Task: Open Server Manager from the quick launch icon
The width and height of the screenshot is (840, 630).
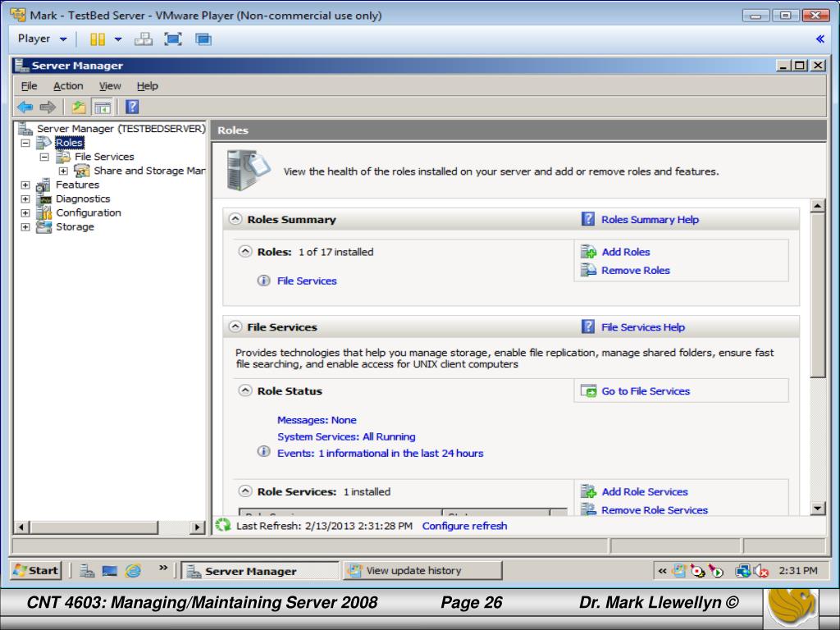Action: (x=87, y=571)
